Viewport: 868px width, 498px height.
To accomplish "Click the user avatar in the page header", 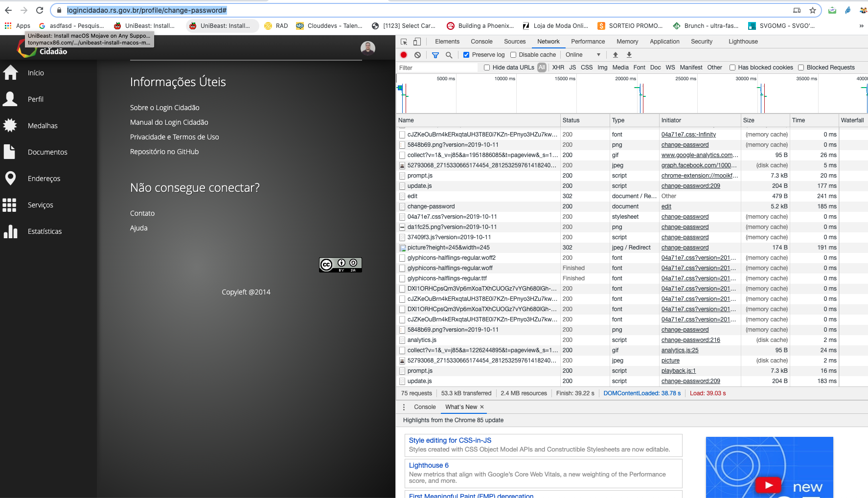I will click(x=368, y=48).
